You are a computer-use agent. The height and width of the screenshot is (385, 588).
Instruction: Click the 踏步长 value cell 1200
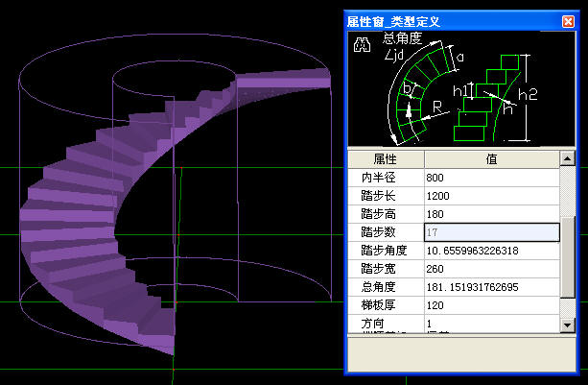point(492,196)
